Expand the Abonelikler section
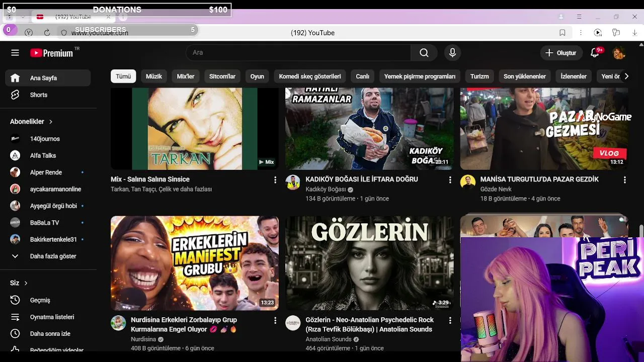The width and height of the screenshot is (644, 362). pyautogui.click(x=31, y=122)
